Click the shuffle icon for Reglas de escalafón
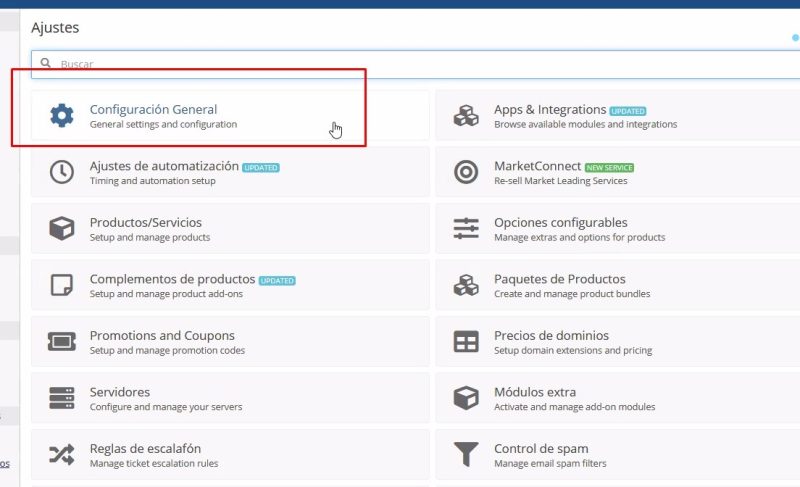Image resolution: width=800 pixels, height=487 pixels. pos(62,455)
